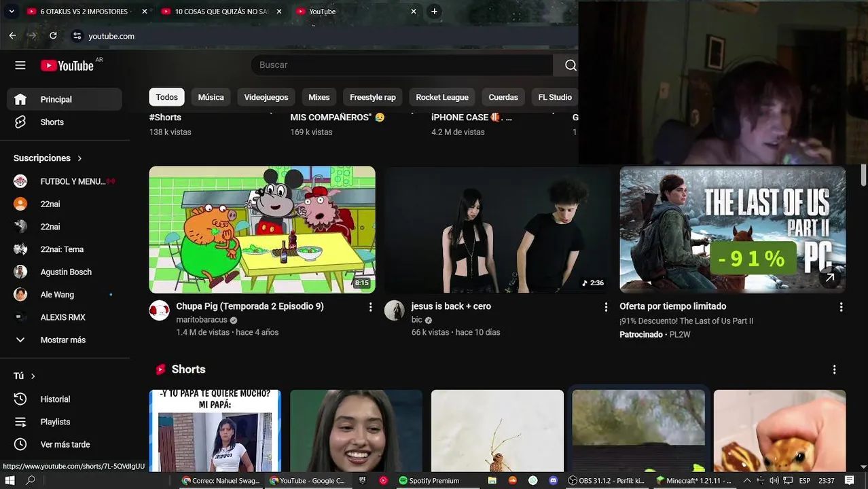Select the Cuerdas filter chip
The width and height of the screenshot is (868, 489).
pyautogui.click(x=503, y=97)
